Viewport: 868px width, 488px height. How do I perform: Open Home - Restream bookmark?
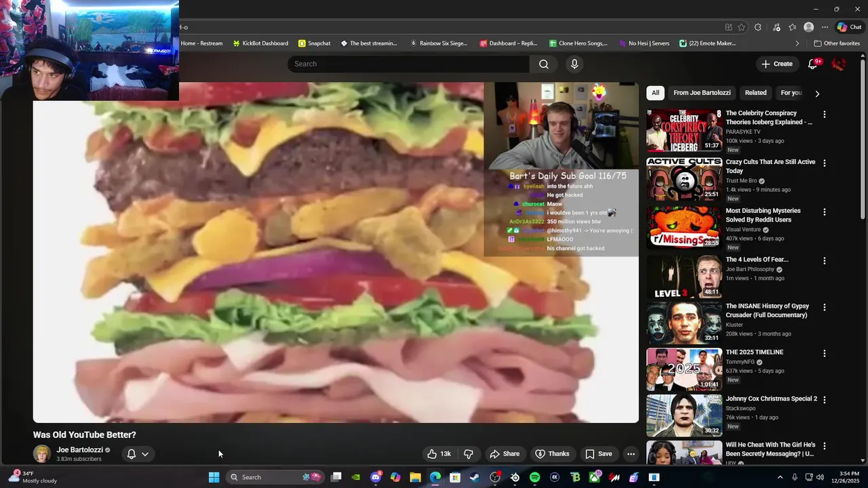[x=201, y=43]
